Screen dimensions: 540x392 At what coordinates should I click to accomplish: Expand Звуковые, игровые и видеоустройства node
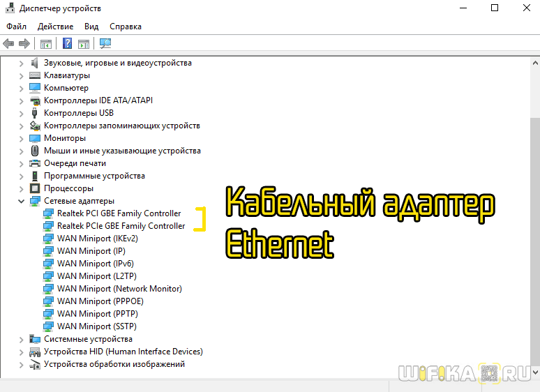click(x=22, y=63)
